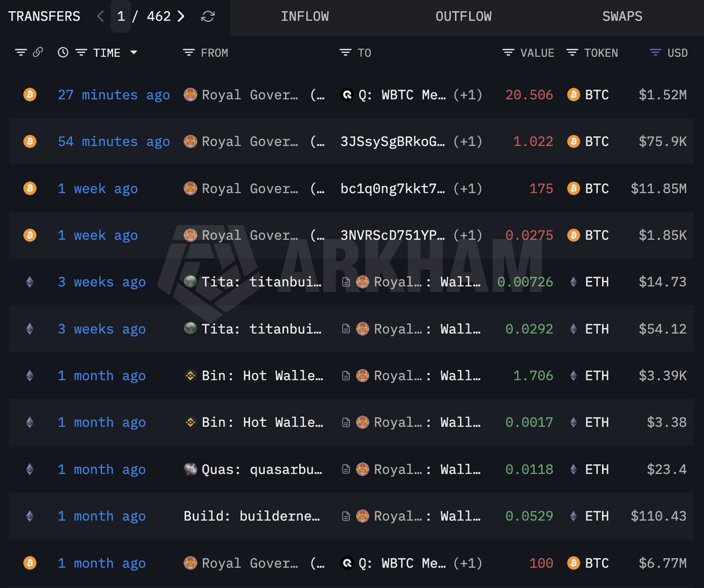Click the ETH token on 0.0118 row
This screenshot has height=588, width=704.
coord(597,469)
